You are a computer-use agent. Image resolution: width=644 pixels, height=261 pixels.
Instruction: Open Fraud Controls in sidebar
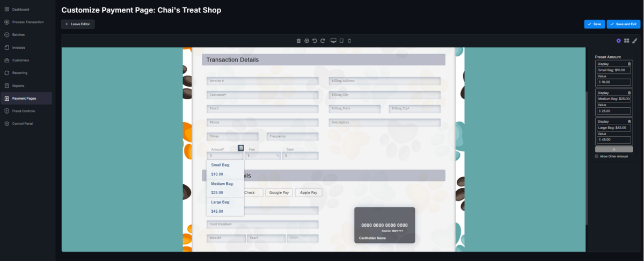(24, 111)
